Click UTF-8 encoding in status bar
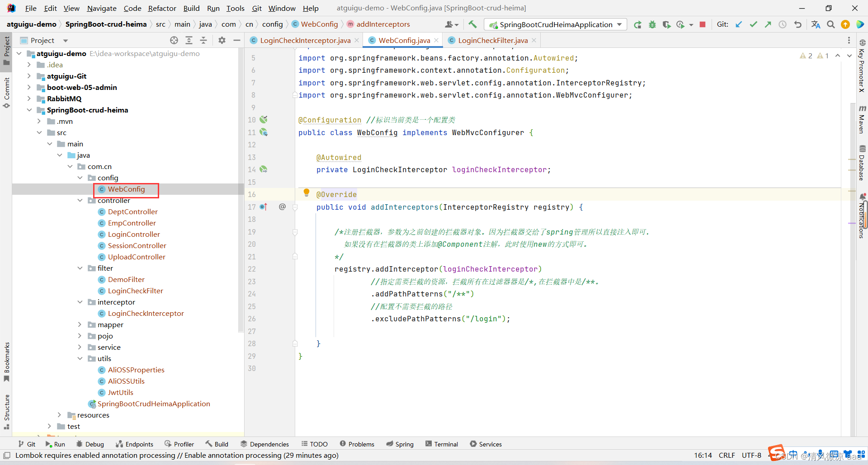Image resolution: width=868 pixels, height=465 pixels. pos(751,455)
